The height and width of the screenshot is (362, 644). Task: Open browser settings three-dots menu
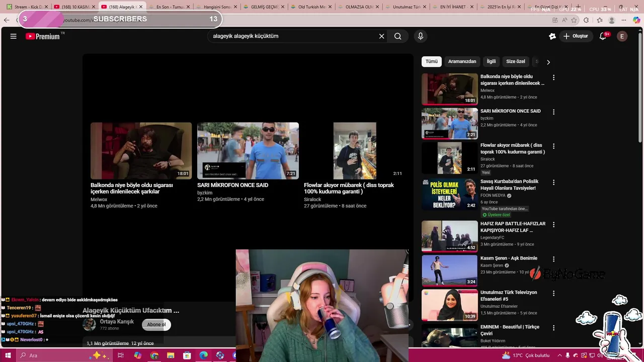pyautogui.click(x=624, y=20)
